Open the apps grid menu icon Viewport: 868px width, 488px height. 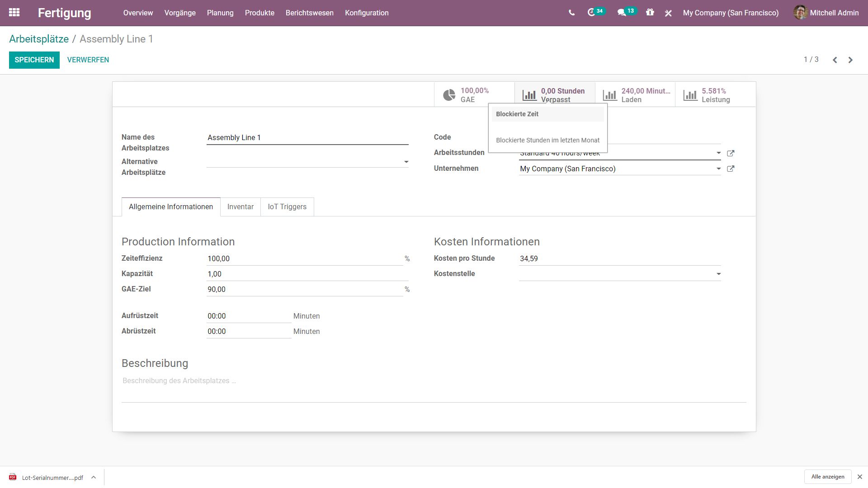(x=14, y=13)
